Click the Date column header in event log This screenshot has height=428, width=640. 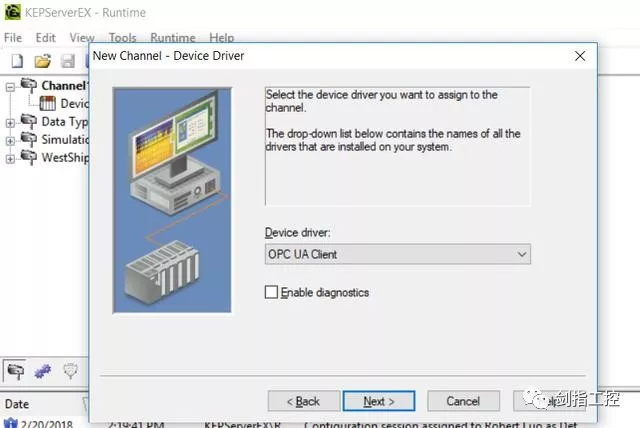[x=18, y=404]
